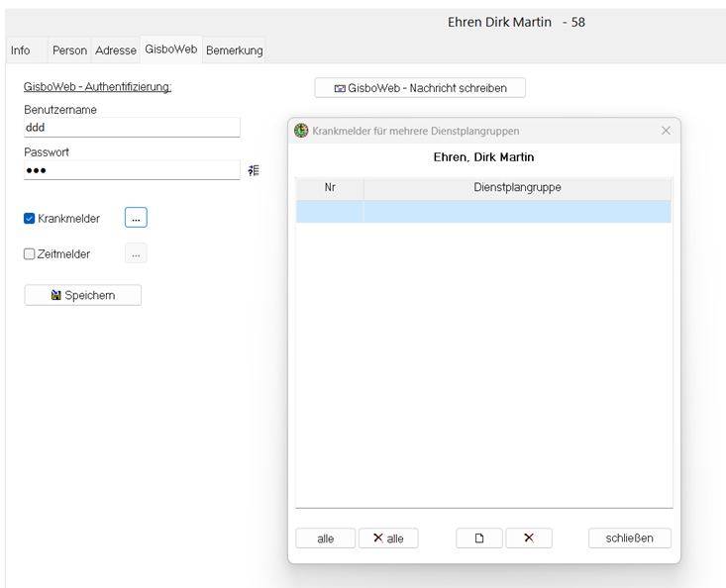Click the red X delete entry button
Screen dimensions: 726x588
tap(529, 538)
